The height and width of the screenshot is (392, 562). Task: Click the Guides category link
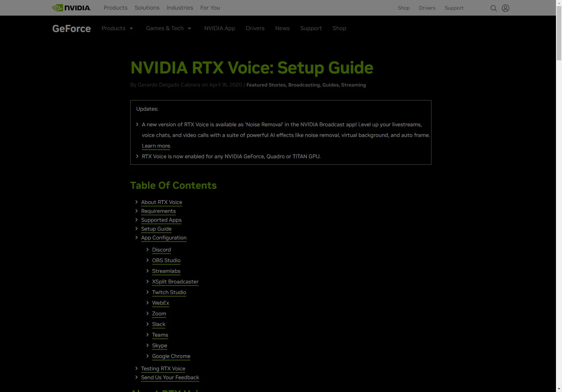(331, 85)
